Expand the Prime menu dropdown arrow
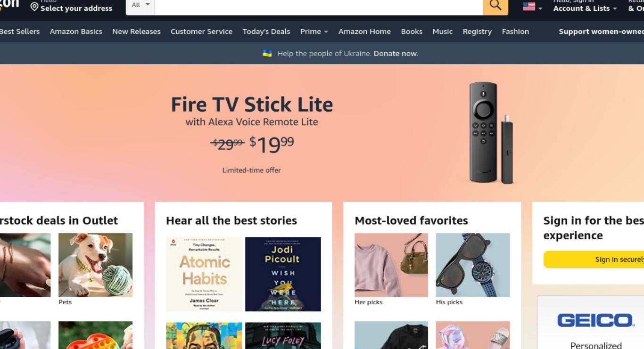The width and height of the screenshot is (644, 349). pyautogui.click(x=326, y=32)
